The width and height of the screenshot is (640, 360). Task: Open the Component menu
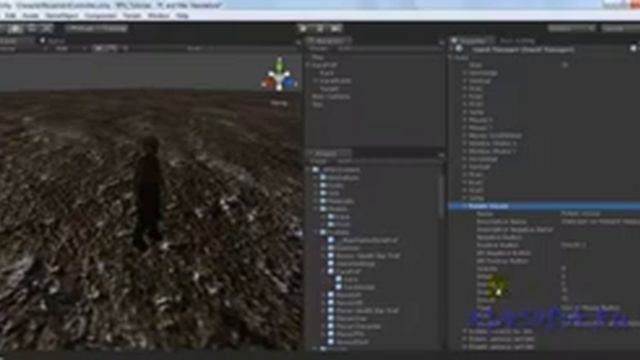click(x=100, y=16)
